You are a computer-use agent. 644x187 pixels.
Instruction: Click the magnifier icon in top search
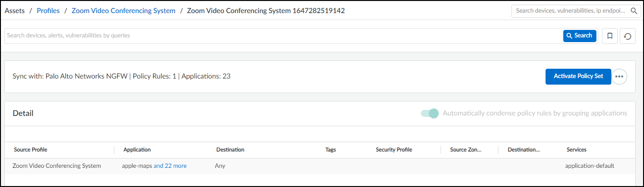pyautogui.click(x=634, y=11)
